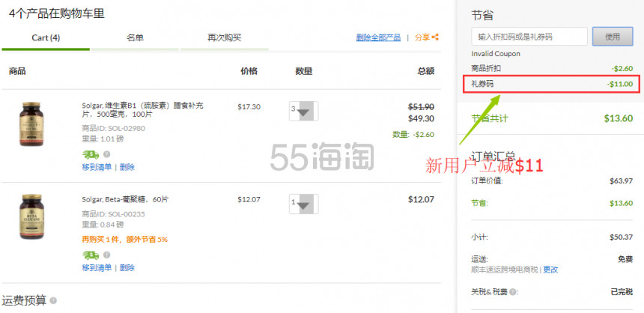Click 删除 for Solgar Beta-葡聚糖
This screenshot has width=644, height=313.
tap(127, 268)
